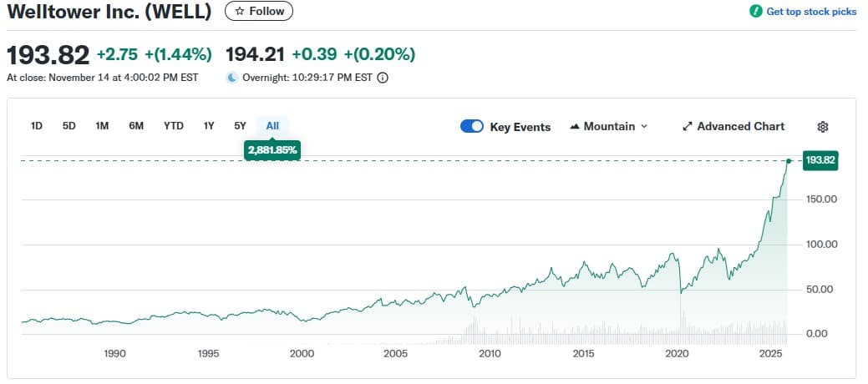The width and height of the screenshot is (868, 384).
Task: Click the 2,881.85% return badge
Action: tap(272, 150)
